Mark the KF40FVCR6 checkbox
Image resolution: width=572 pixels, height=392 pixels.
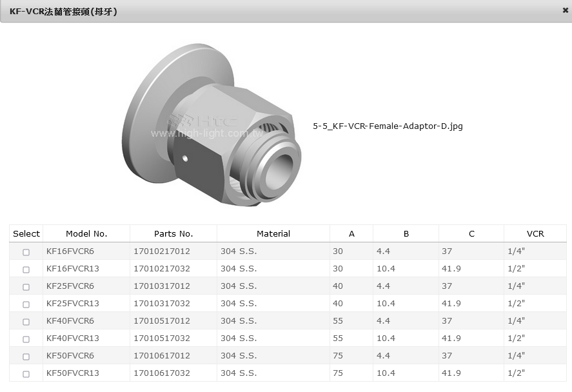coord(26,322)
